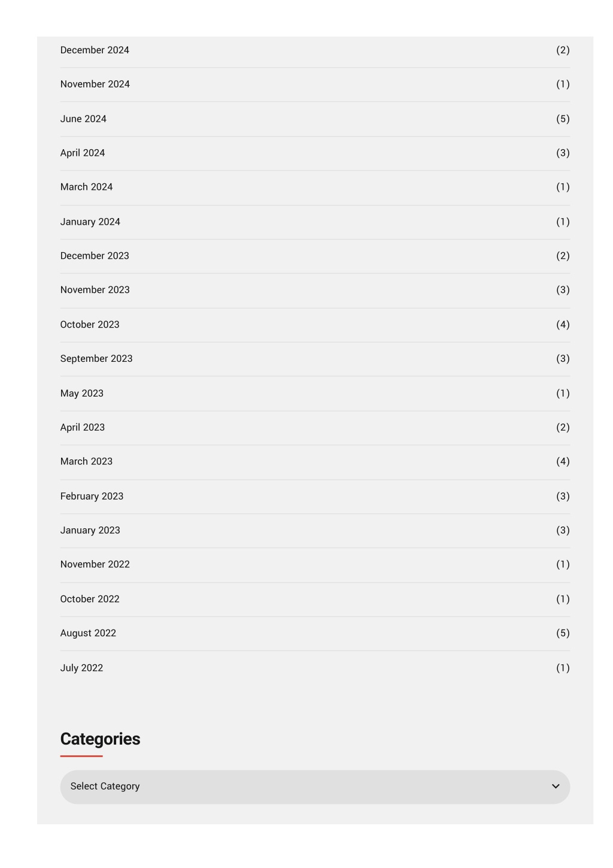The image size is (613, 868).
Task: Click the chevron arrow in category selector
Action: point(556,787)
